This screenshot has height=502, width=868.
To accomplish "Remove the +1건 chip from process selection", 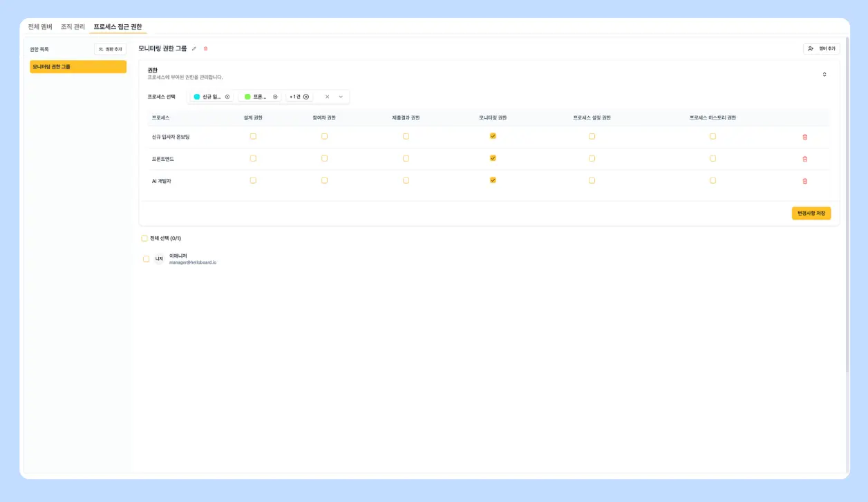I will pos(306,97).
